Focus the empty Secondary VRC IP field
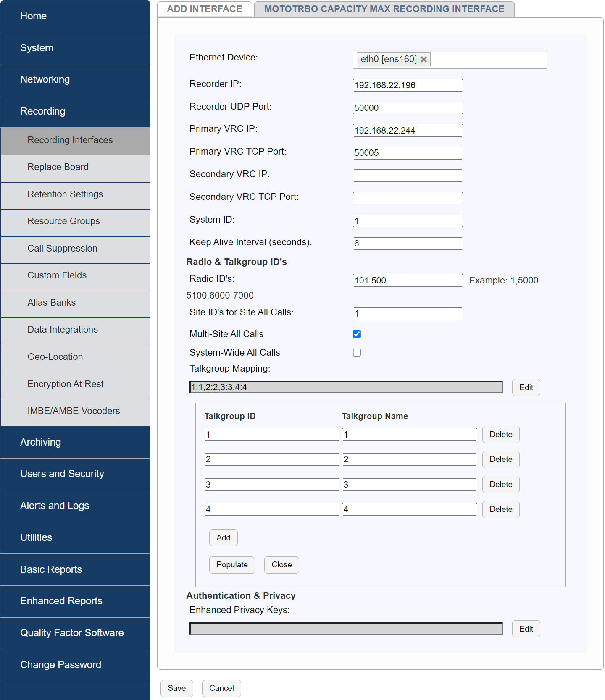The width and height of the screenshot is (605, 700). click(x=408, y=176)
